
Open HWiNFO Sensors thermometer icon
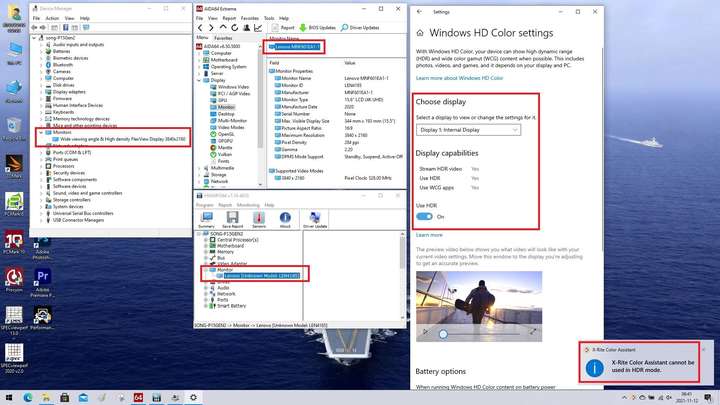[x=259, y=220]
